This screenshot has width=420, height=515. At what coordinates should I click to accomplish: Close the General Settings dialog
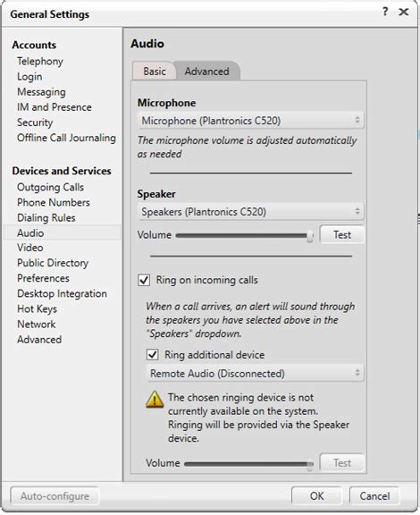tap(404, 13)
